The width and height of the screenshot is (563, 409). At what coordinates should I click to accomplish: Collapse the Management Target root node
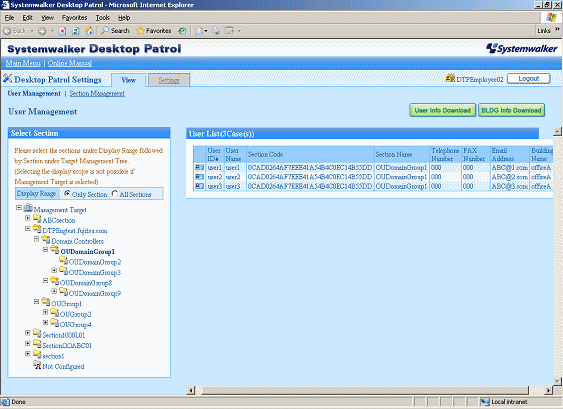coord(19,208)
